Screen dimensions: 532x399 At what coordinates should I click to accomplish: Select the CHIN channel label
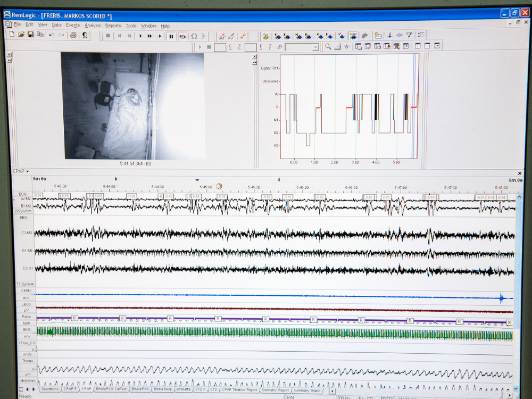[x=26, y=290]
